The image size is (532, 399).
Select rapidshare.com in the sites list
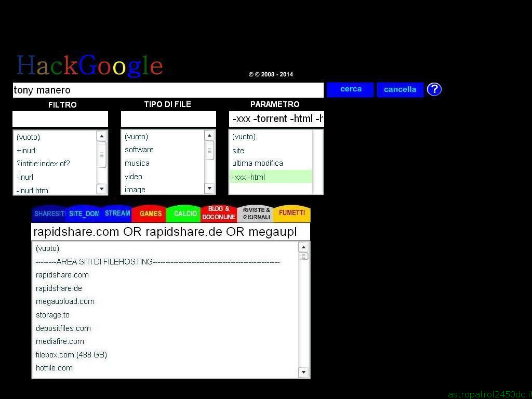click(x=166, y=275)
